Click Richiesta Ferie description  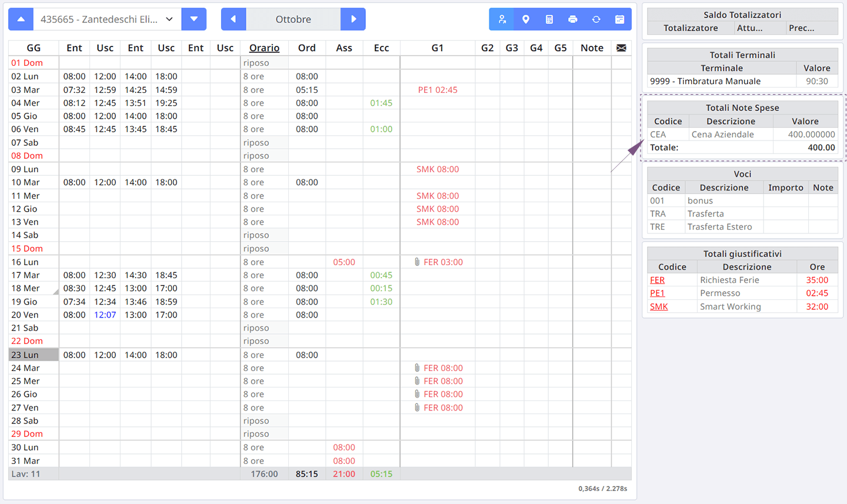pos(729,281)
